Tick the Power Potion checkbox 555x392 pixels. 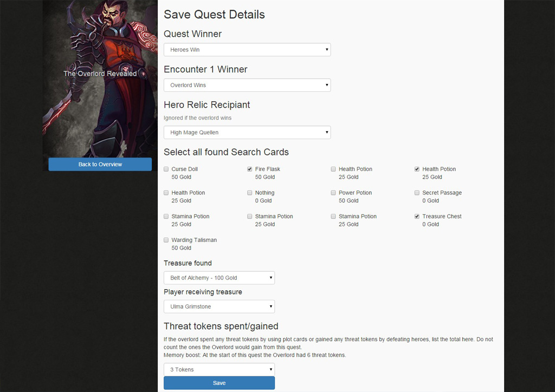pos(334,193)
